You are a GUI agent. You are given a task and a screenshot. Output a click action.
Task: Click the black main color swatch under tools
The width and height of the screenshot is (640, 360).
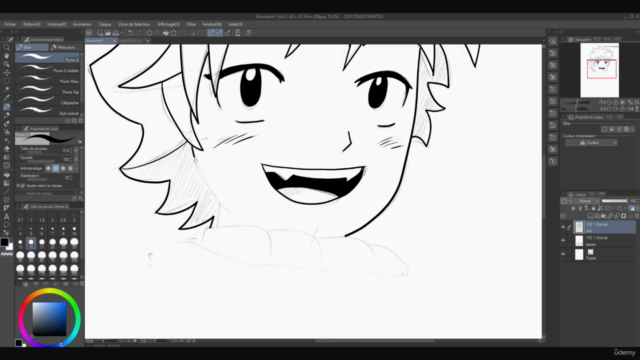tap(4, 242)
